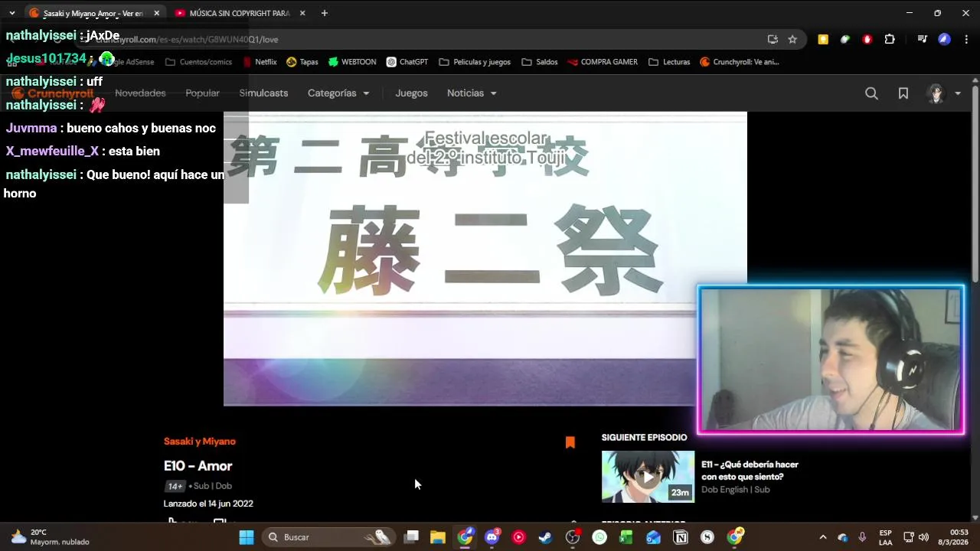Viewport: 980px width, 551px height.
Task: Open the red hand extension icon
Action: pos(867,39)
